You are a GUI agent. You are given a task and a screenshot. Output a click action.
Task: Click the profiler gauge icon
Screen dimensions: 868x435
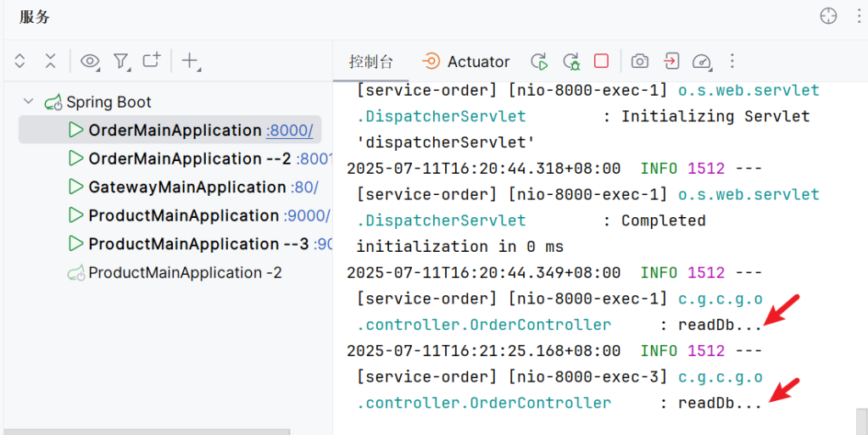click(701, 61)
